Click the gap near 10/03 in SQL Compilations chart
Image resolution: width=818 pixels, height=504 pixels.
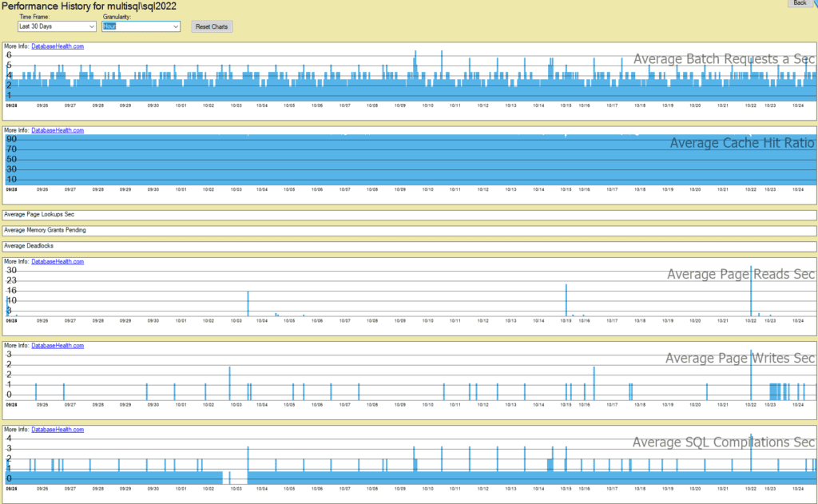[238, 477]
